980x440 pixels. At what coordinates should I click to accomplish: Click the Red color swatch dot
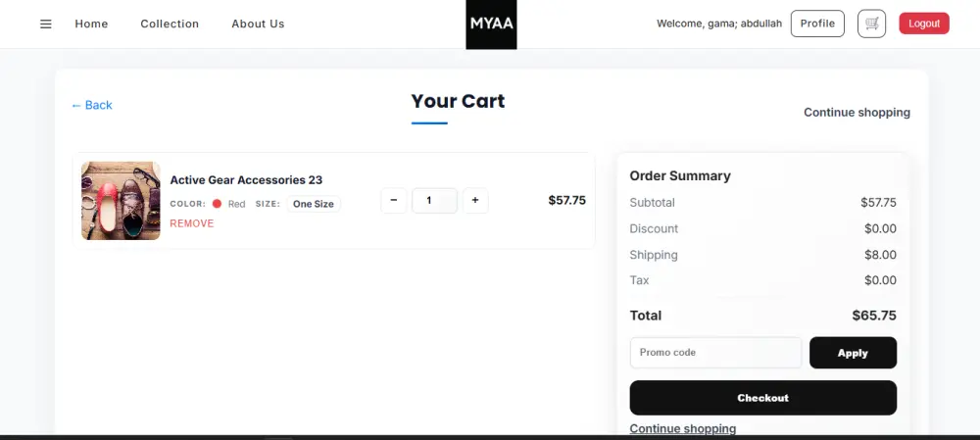pyautogui.click(x=217, y=204)
